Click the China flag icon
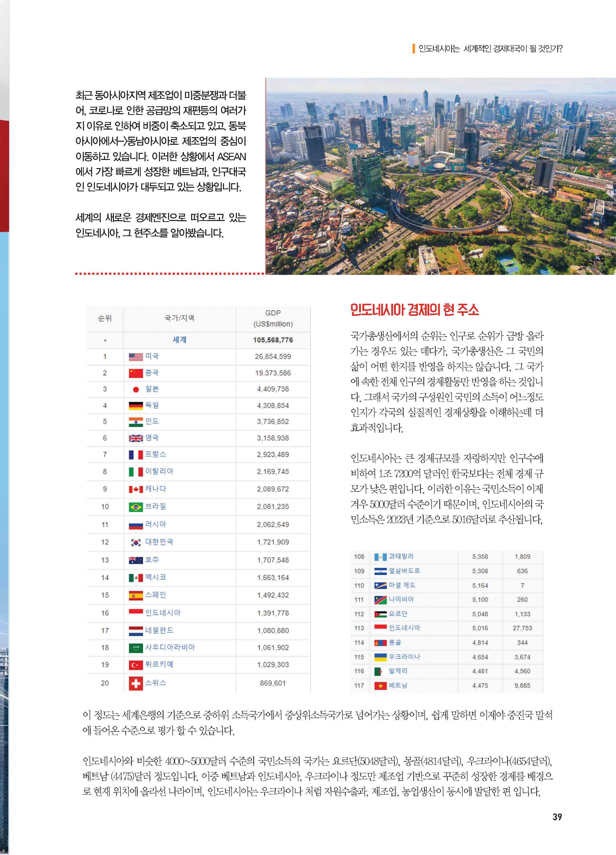The image size is (616, 855). point(136,373)
